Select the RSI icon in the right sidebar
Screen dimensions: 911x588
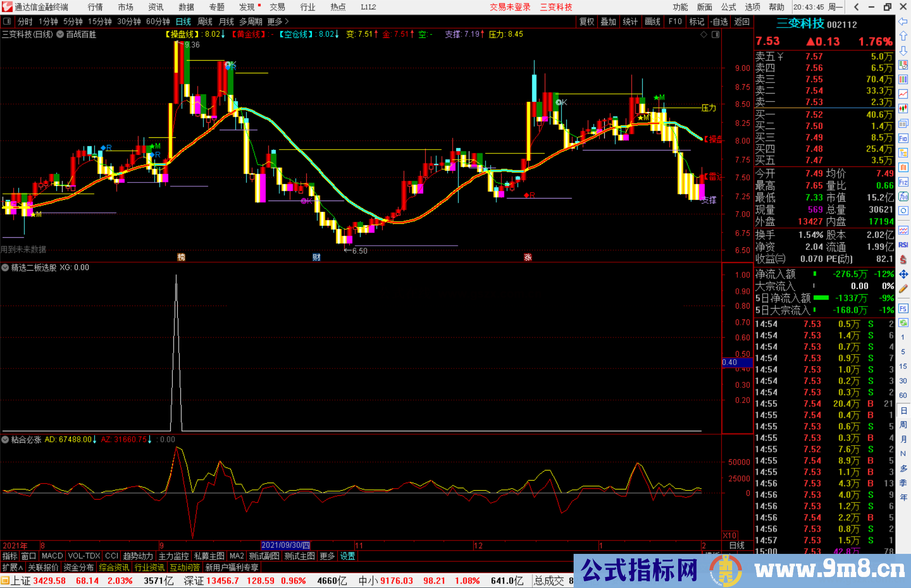pyautogui.click(x=903, y=244)
